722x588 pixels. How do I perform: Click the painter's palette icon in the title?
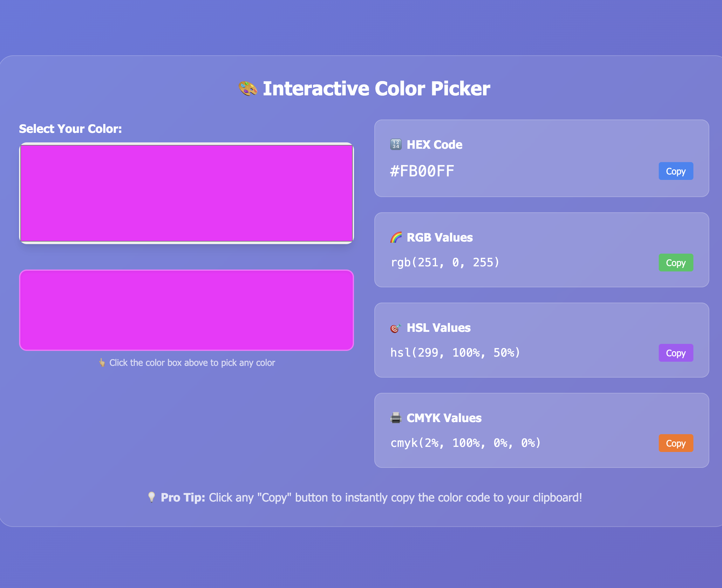click(248, 88)
